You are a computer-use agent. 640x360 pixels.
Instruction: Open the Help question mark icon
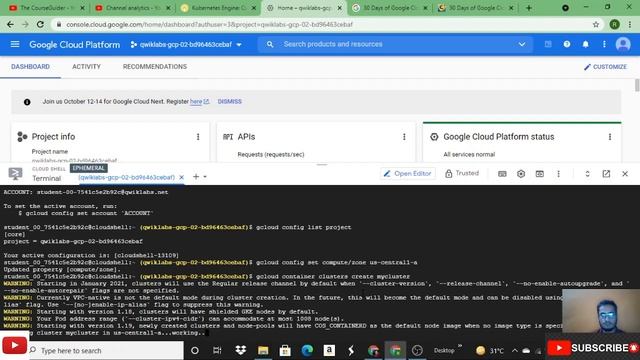pyautogui.click(x=567, y=44)
